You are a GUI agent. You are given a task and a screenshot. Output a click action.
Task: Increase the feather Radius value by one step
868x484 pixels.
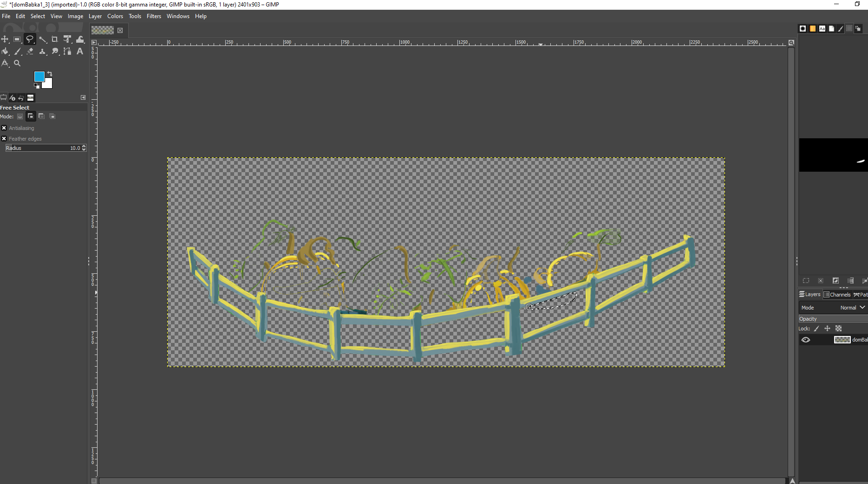point(84,147)
